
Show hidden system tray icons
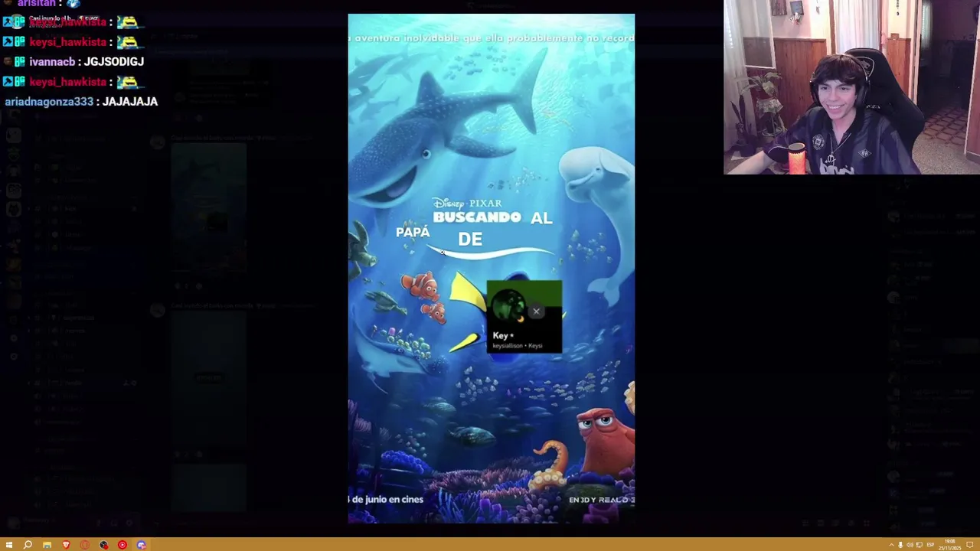[x=892, y=545]
